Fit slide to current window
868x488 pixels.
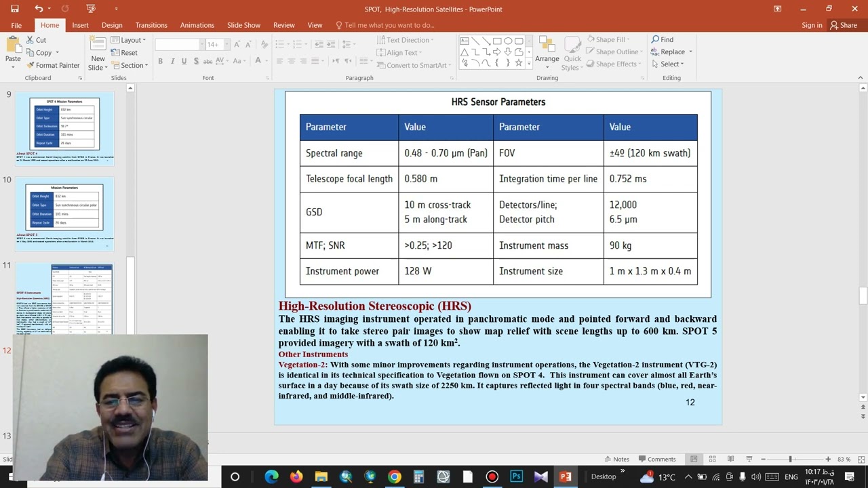click(860, 459)
